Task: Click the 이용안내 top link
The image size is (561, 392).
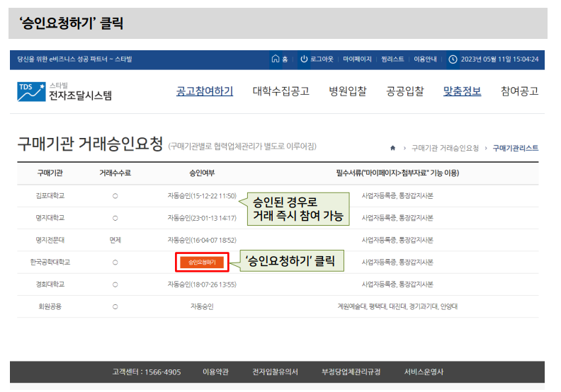Action: tap(425, 59)
